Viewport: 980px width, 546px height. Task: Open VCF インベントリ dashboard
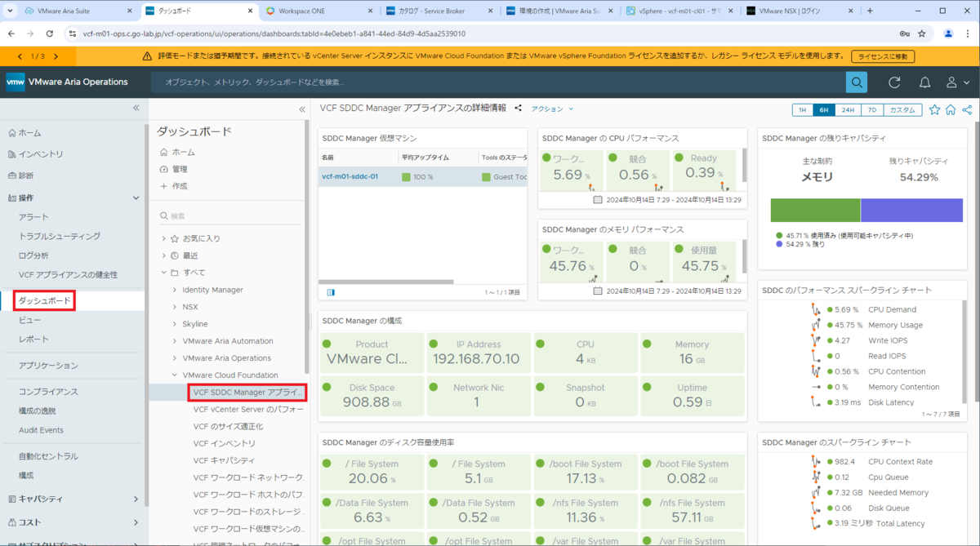pyautogui.click(x=225, y=444)
